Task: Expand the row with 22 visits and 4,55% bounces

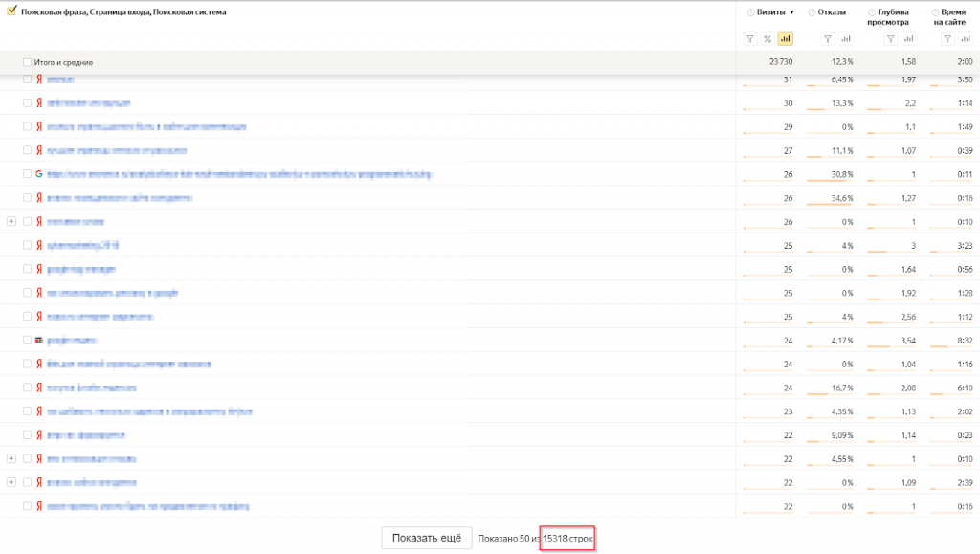Action: [11, 458]
